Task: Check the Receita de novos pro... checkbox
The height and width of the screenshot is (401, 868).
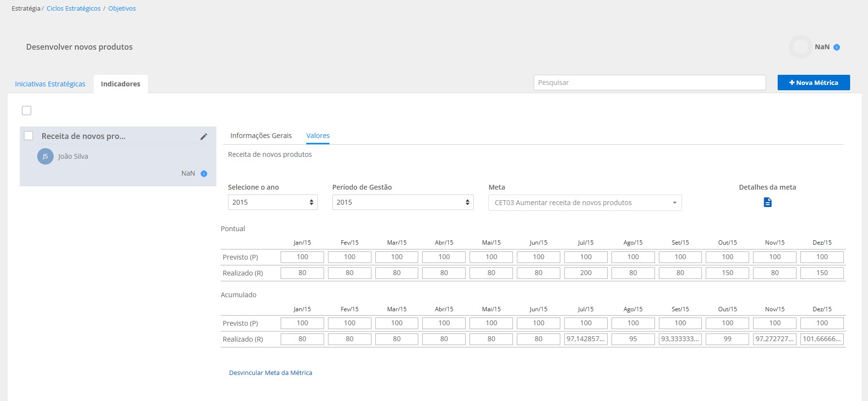Action: (28, 136)
